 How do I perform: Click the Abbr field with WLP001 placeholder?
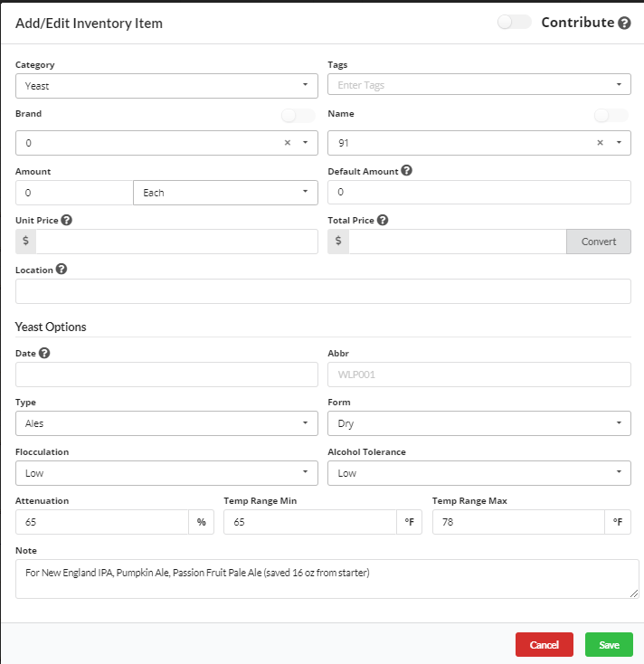tap(479, 375)
